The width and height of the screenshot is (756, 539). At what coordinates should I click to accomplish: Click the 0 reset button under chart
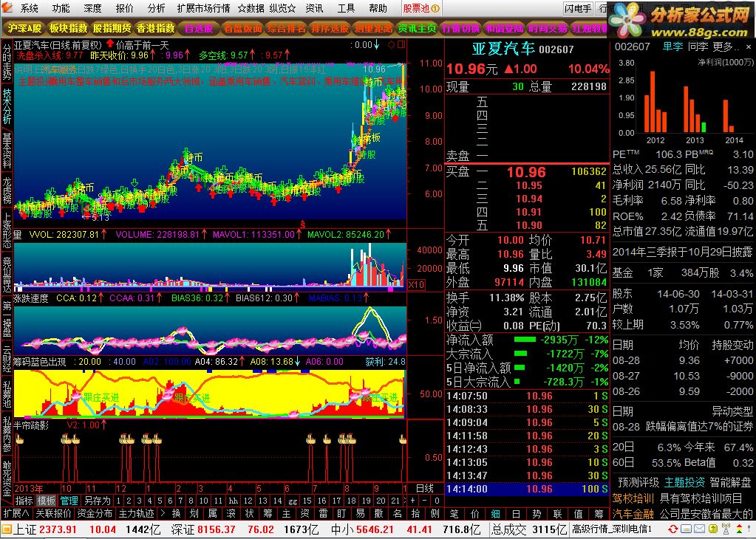coord(437,501)
